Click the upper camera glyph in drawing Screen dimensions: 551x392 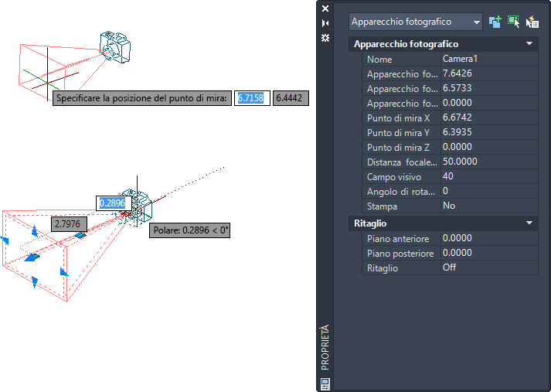click(115, 47)
